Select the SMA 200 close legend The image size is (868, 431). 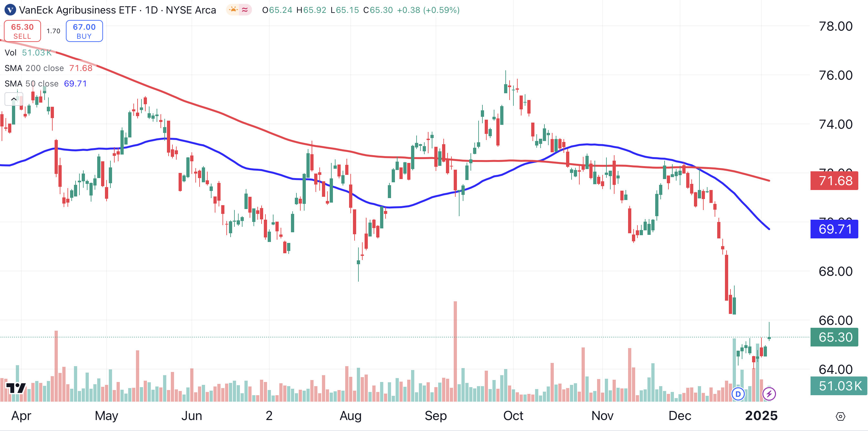pos(34,68)
